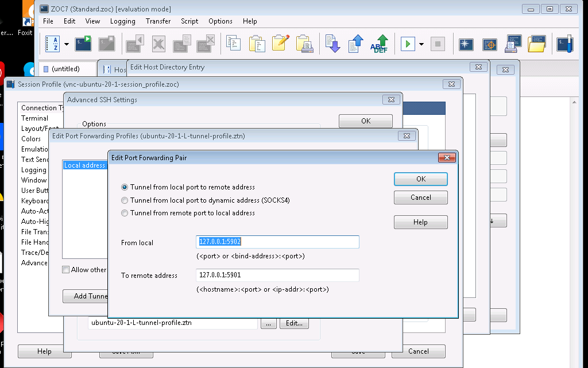This screenshot has width=588, height=368.
Task: Click the From local address input field
Action: [277, 242]
